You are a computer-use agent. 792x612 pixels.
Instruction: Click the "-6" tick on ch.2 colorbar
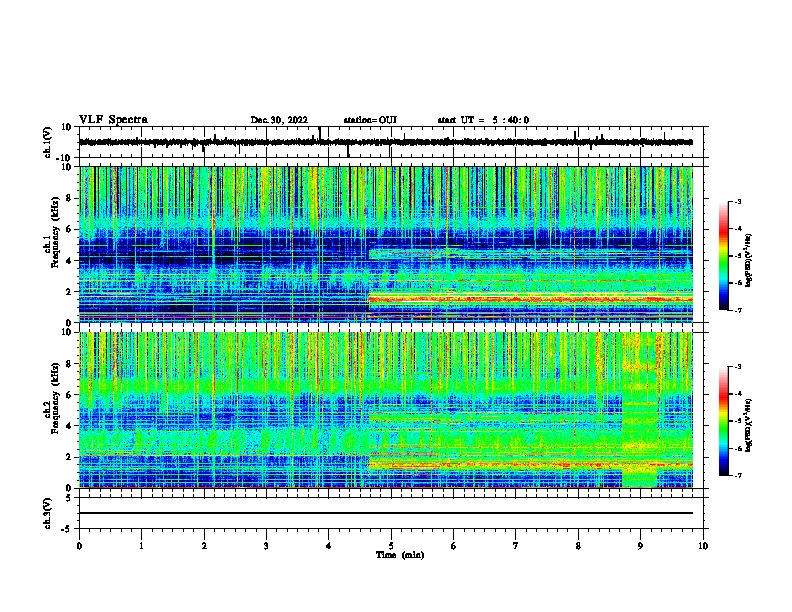738,448
